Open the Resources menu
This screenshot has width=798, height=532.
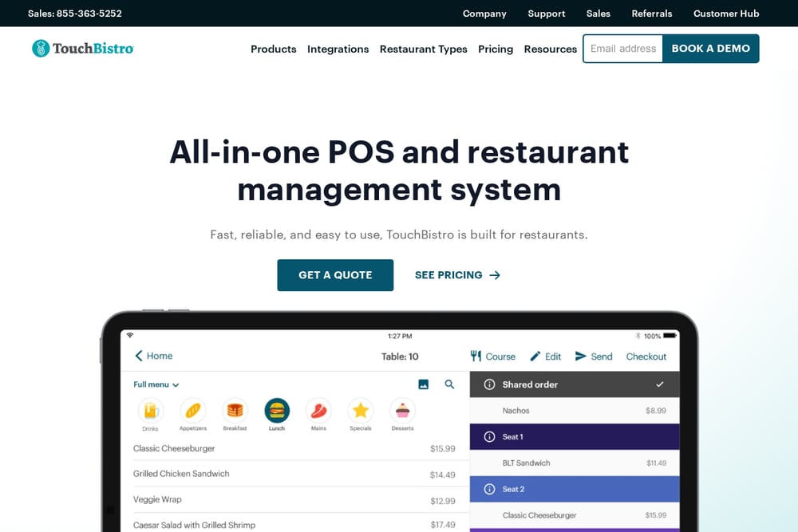(x=550, y=49)
